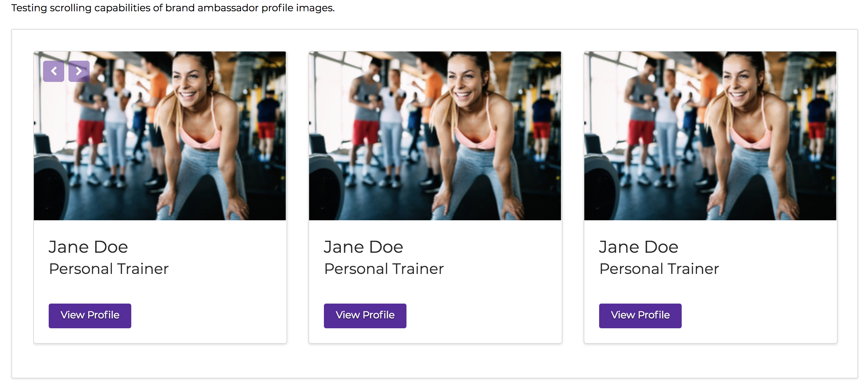Click Personal Trainer text on the first card

(x=109, y=269)
